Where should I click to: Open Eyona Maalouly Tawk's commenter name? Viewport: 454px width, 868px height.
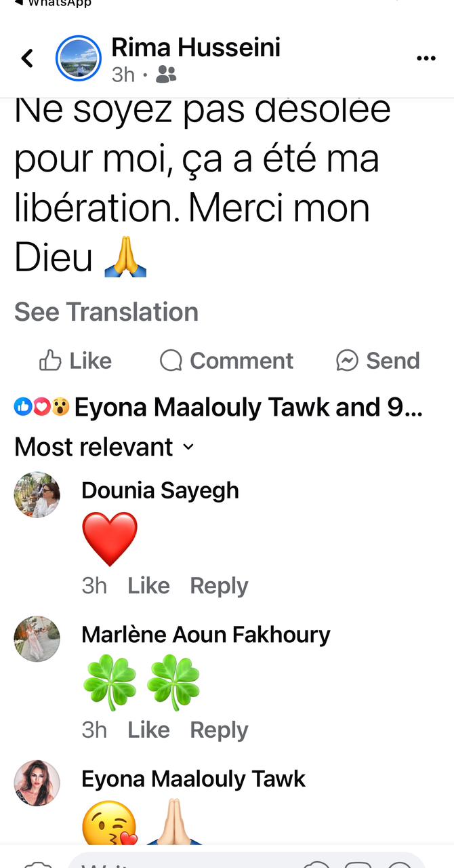(x=193, y=779)
